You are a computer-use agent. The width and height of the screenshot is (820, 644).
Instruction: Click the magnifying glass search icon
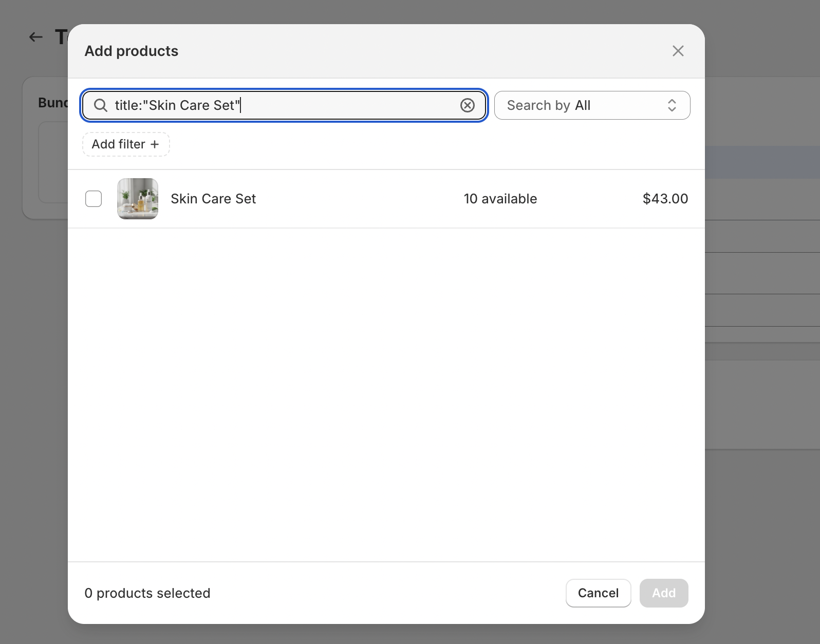click(x=101, y=105)
